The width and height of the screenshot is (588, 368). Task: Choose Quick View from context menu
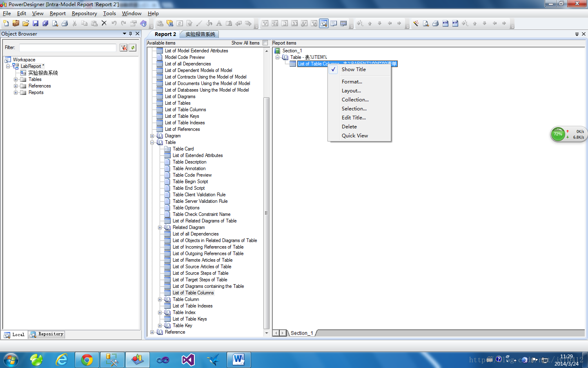(x=359, y=136)
